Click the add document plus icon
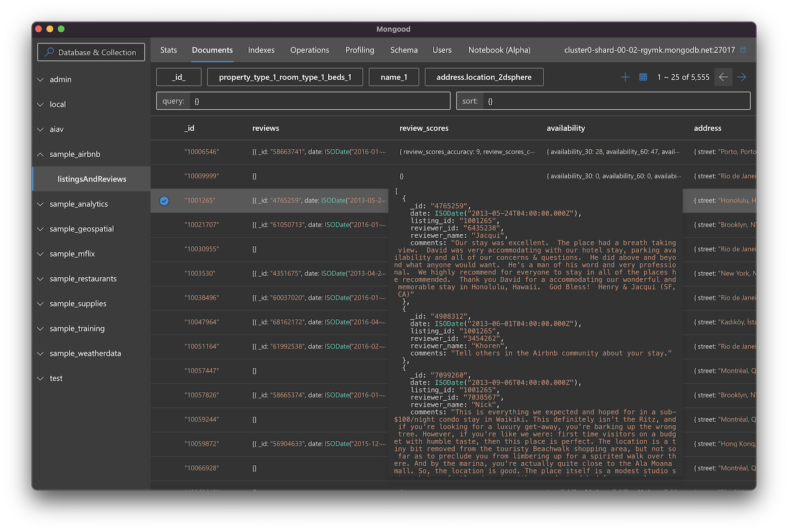This screenshot has width=788, height=532. tap(625, 77)
